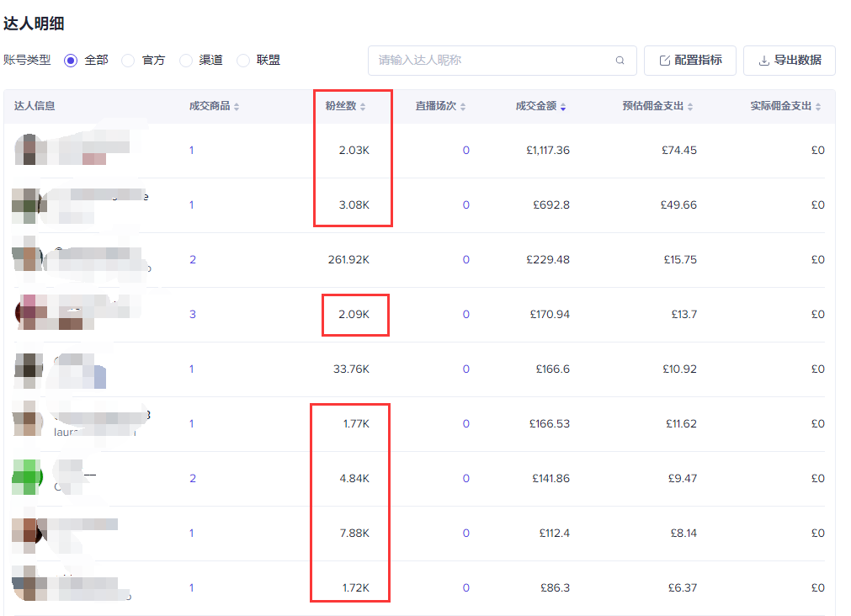The height and width of the screenshot is (616, 851).
Task: Sort by 预估佣金支出 column arrows
Action: (690, 107)
